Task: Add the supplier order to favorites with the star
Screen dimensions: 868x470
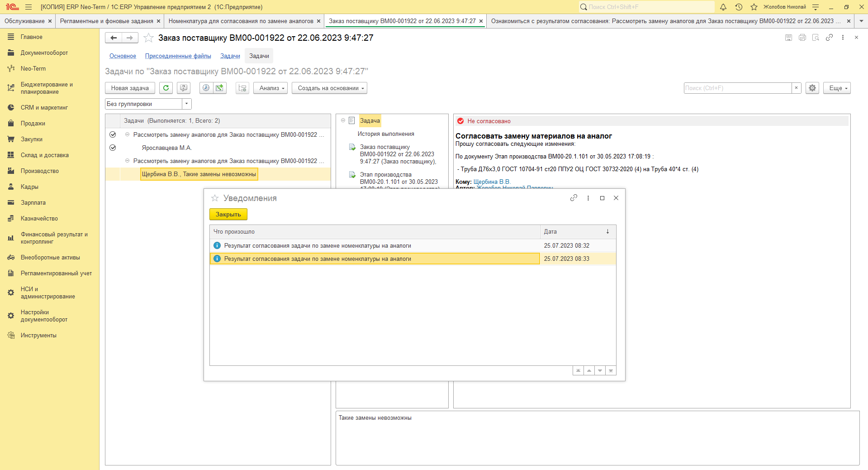Action: (x=148, y=38)
